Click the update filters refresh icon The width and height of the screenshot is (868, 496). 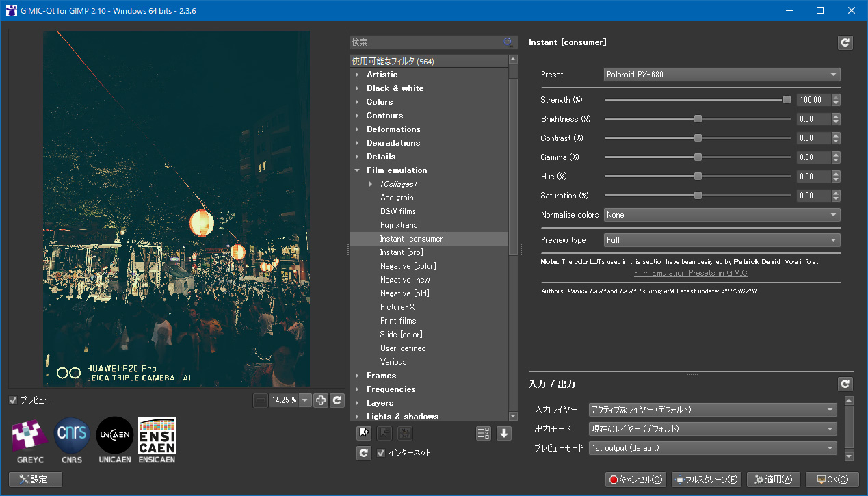point(365,453)
